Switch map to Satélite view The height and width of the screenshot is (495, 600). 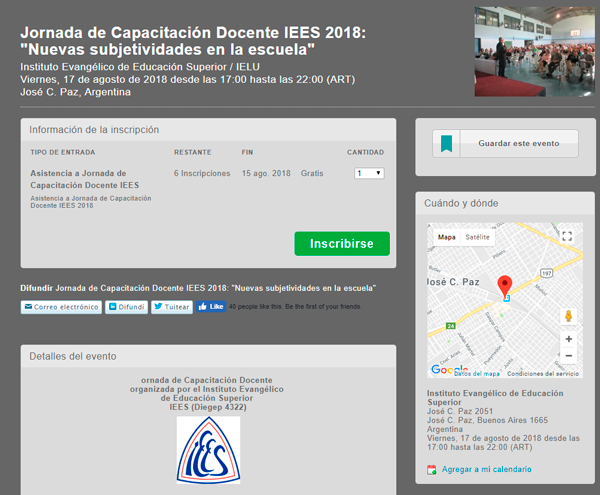pos(477,237)
